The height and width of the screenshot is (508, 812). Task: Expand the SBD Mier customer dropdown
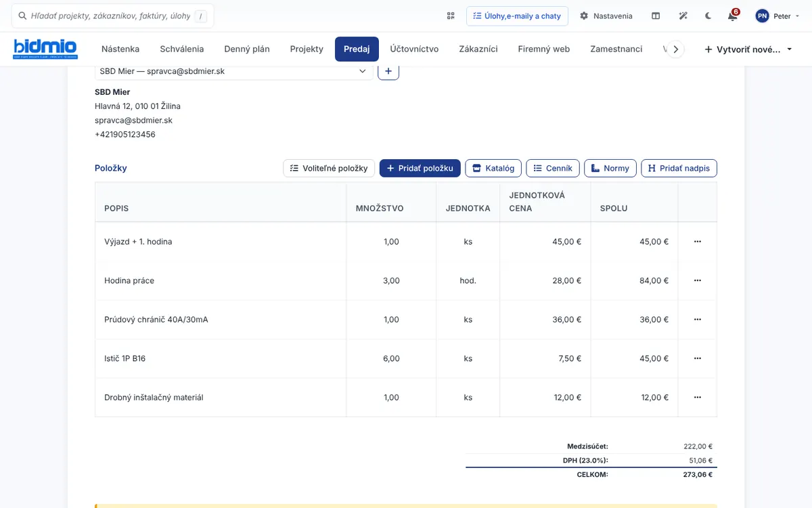tap(233, 71)
